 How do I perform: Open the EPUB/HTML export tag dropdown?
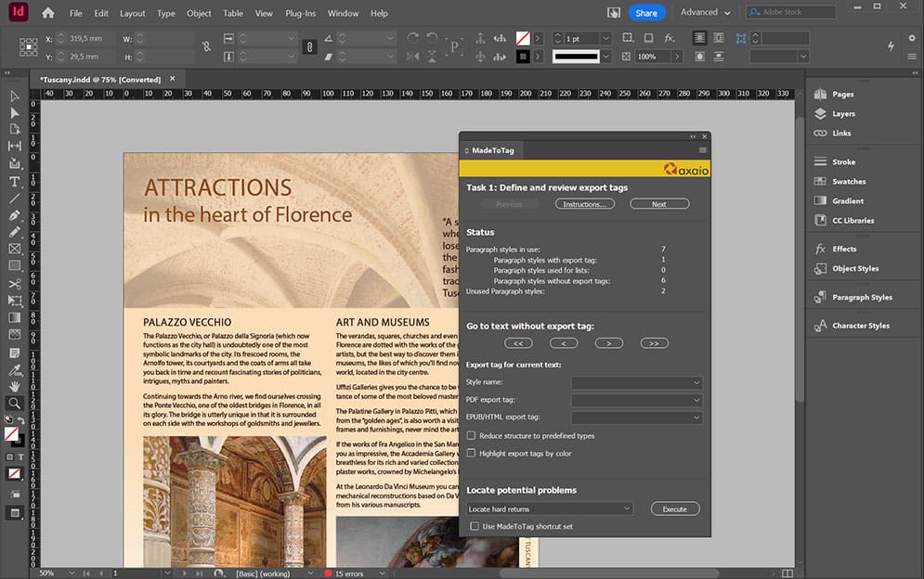click(x=636, y=418)
